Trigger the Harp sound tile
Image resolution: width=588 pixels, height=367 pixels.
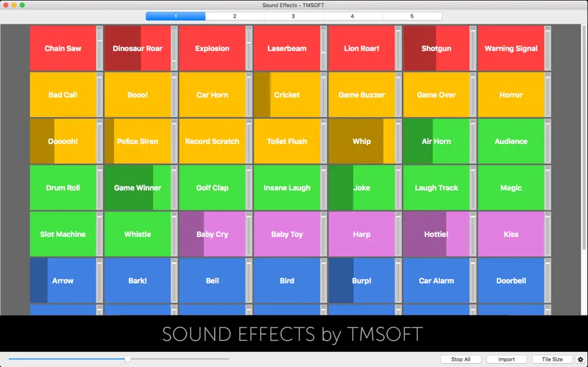362,234
